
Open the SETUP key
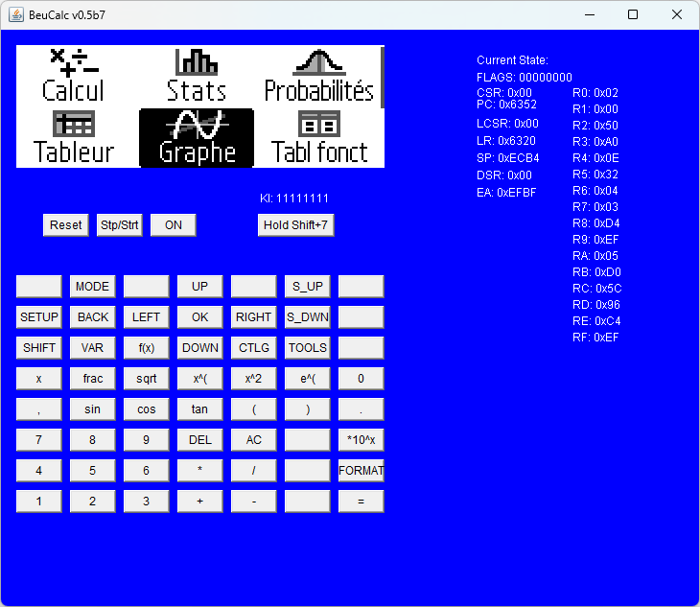tap(39, 317)
